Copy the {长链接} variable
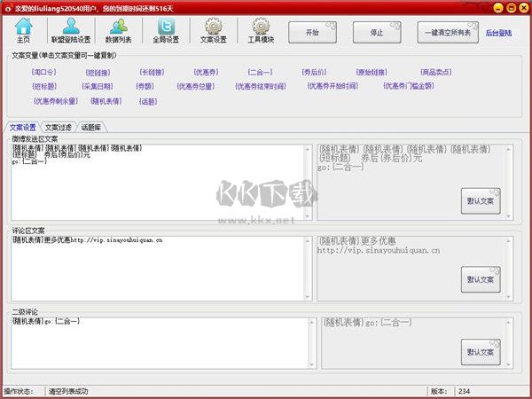Screen dimensions: 532x399 (x=152, y=72)
